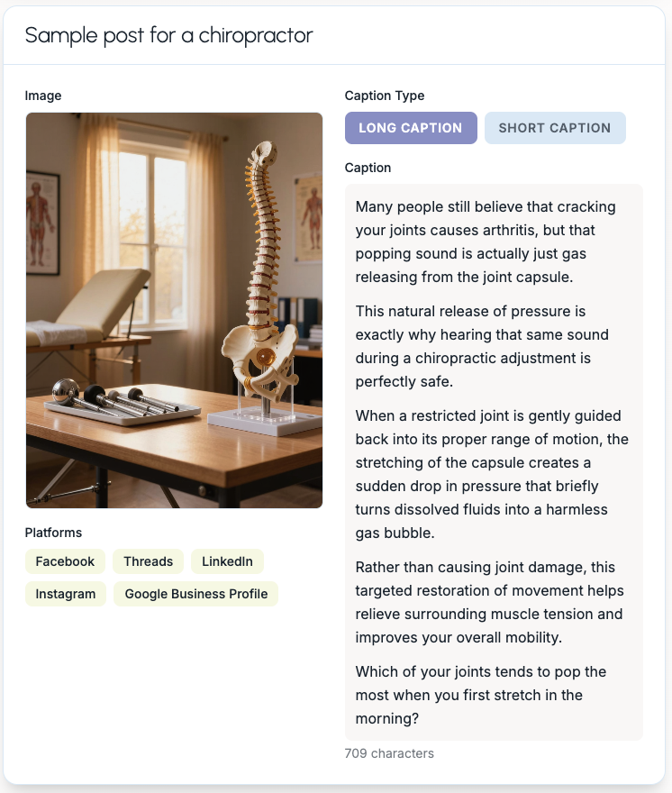Select the LONG CAPTION option

410,127
